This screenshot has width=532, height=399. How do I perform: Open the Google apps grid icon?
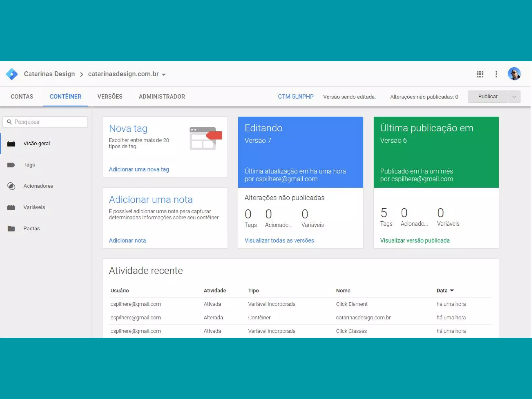click(480, 74)
